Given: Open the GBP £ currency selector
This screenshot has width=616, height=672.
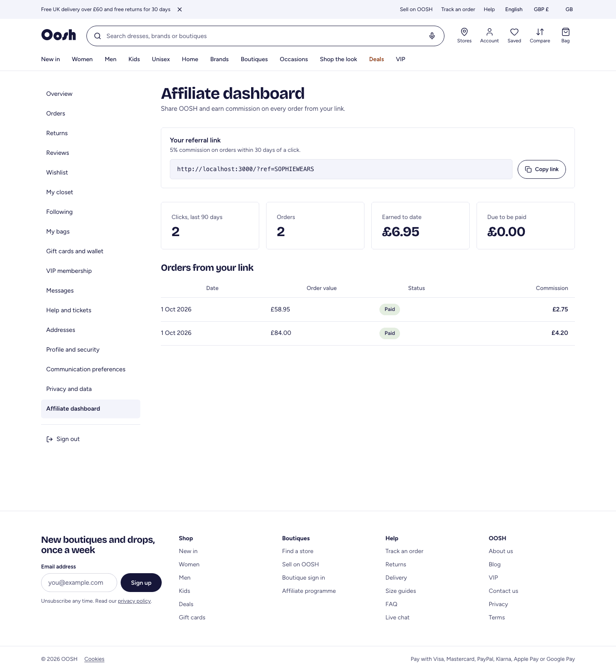Looking at the screenshot, I should pyautogui.click(x=541, y=9).
